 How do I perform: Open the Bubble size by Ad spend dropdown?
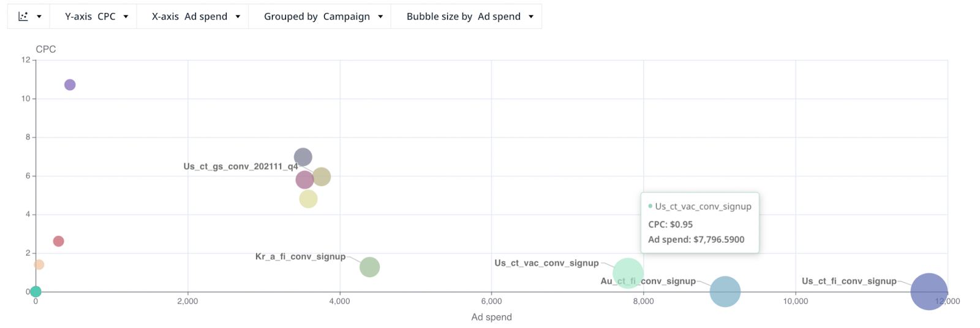469,17
